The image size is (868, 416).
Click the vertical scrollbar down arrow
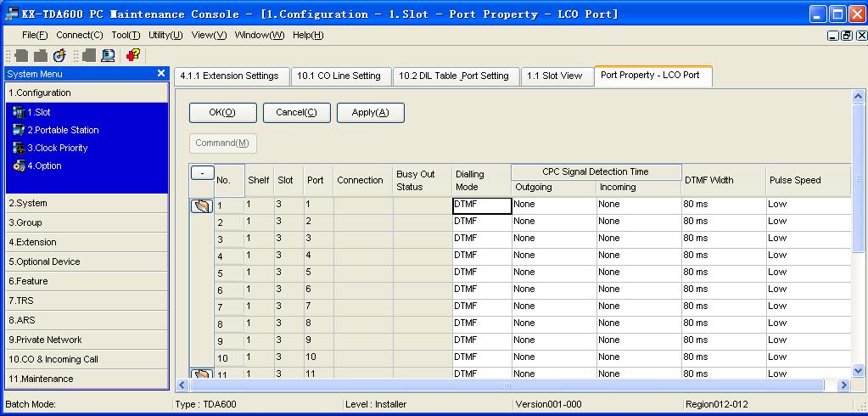click(x=858, y=370)
